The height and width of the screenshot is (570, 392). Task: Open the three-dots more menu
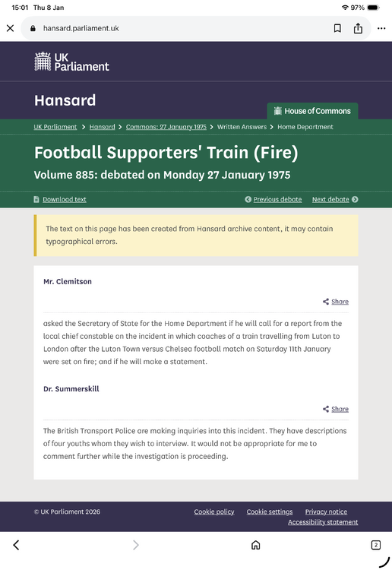tap(381, 28)
